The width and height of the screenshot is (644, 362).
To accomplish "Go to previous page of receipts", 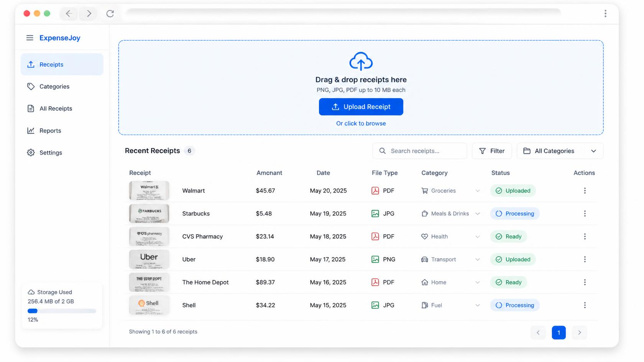I will [x=538, y=332].
